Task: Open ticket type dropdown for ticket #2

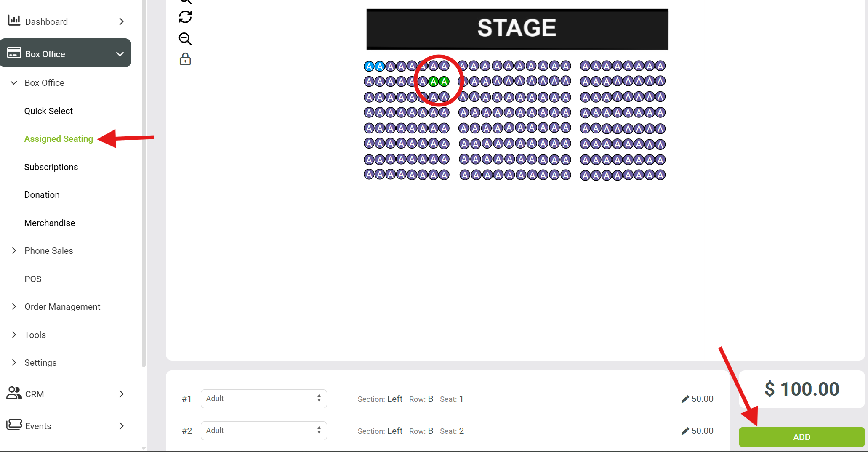Action: 264,431
